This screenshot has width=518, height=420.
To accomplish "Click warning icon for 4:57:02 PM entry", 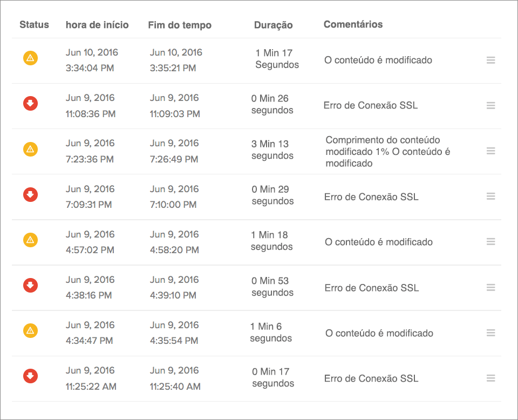I will (30, 240).
